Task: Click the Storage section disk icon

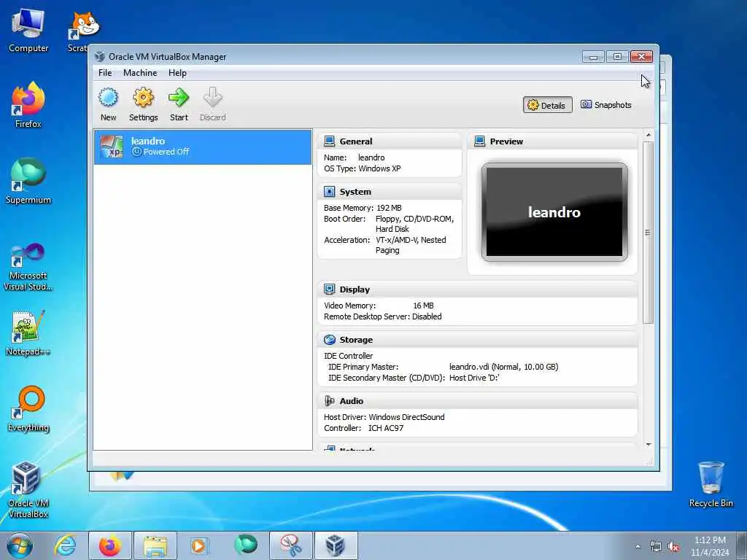Action: click(x=329, y=340)
